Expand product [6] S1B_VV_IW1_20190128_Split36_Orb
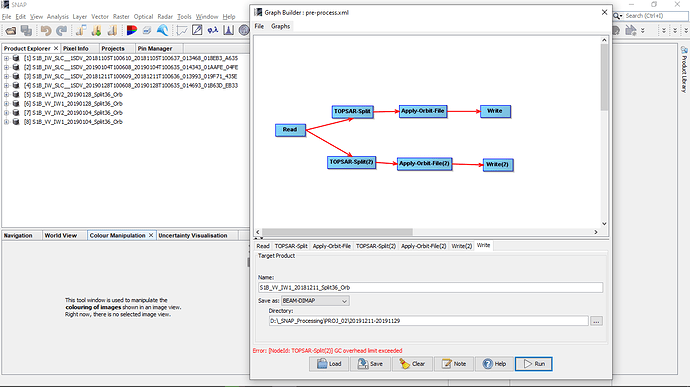 (x=6, y=103)
